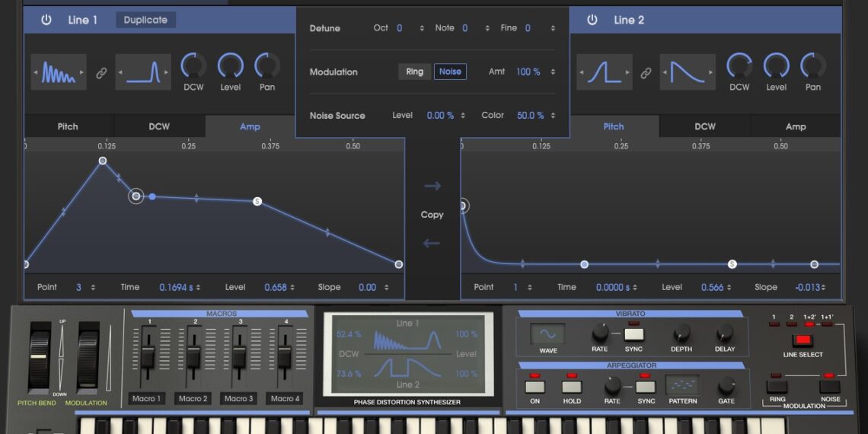Click Line 2 envelope Time value 0.0000 s

[613, 287]
